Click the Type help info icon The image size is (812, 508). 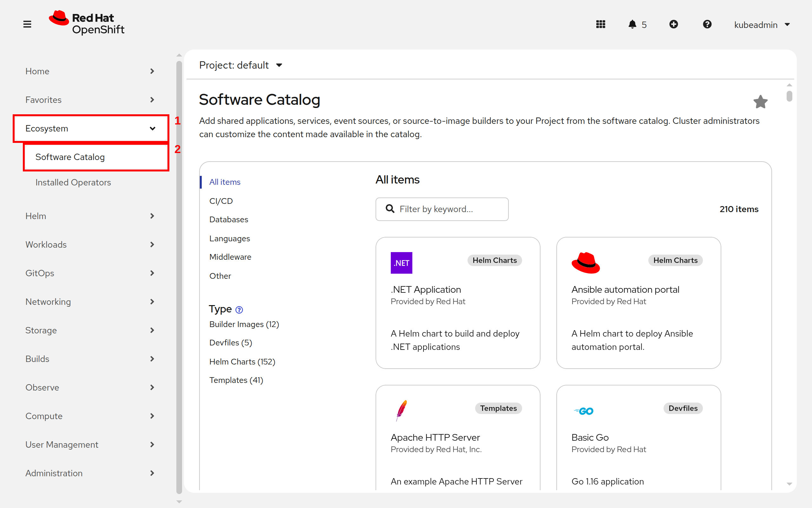coord(239,310)
